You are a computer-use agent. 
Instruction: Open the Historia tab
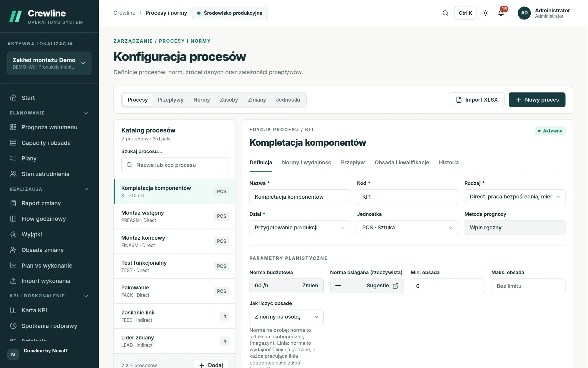click(449, 163)
